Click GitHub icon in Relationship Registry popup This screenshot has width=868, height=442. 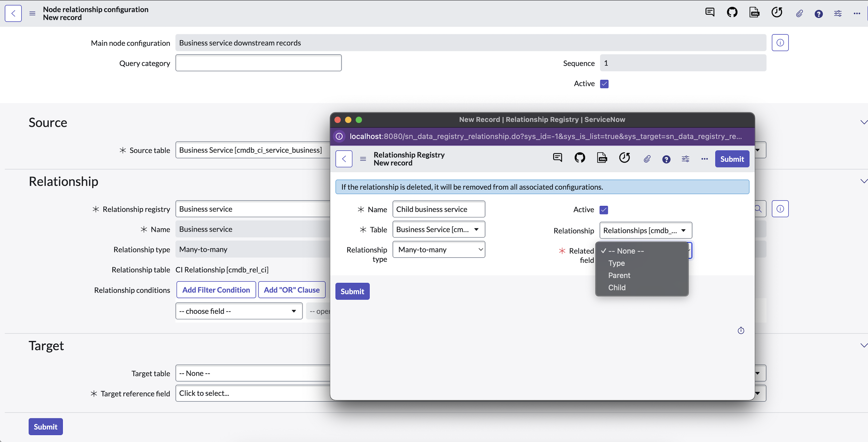(x=580, y=158)
